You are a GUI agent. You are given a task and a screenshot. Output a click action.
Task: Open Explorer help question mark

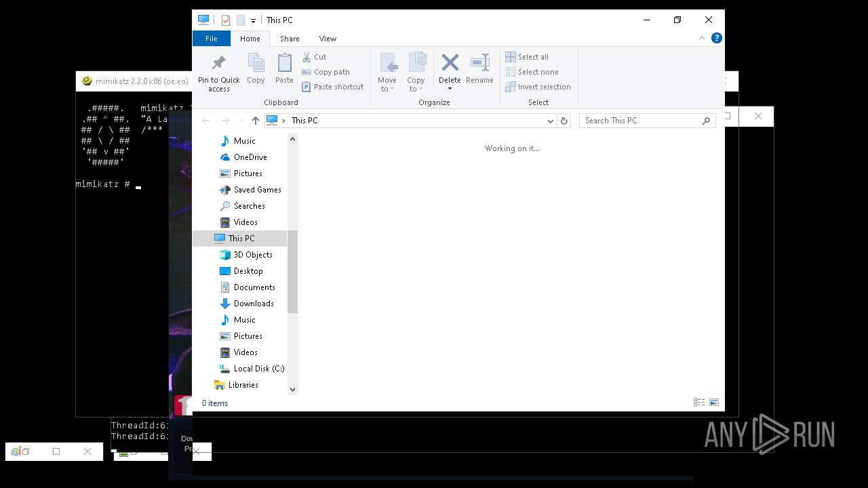pyautogui.click(x=716, y=38)
